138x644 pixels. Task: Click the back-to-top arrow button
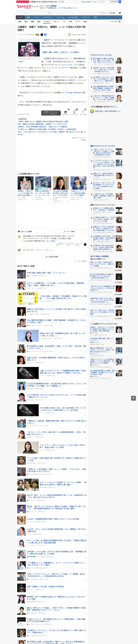(133, 398)
